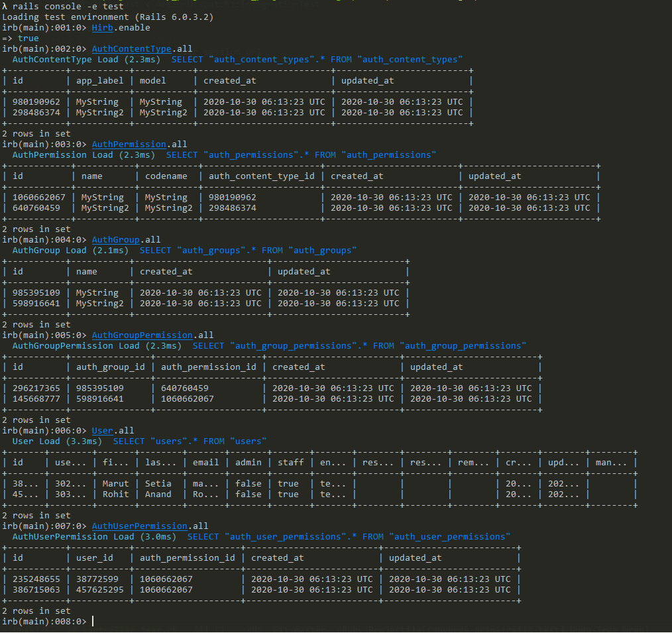Click user_id value 457625295

pos(100,590)
